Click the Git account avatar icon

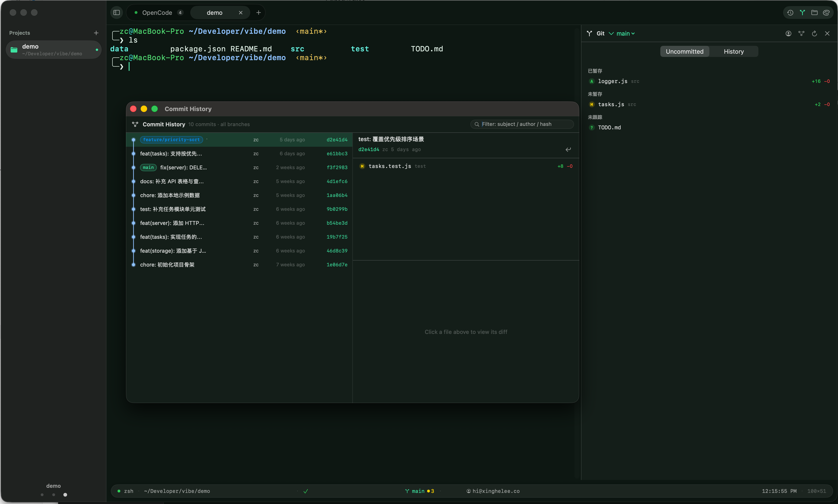point(788,33)
